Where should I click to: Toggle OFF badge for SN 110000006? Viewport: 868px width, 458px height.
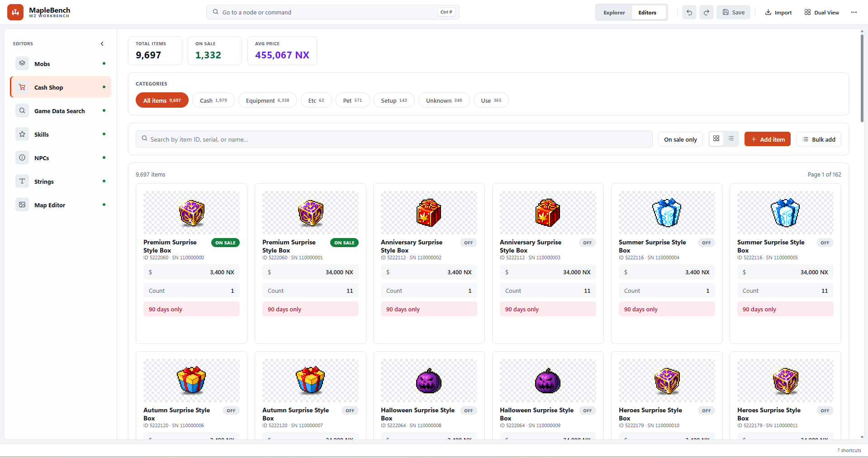click(231, 410)
